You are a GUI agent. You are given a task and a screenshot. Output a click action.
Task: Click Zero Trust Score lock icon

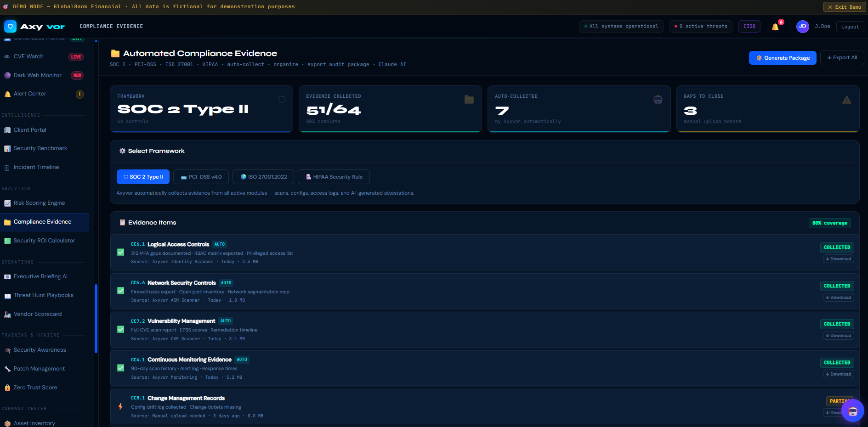pyautogui.click(x=7, y=388)
